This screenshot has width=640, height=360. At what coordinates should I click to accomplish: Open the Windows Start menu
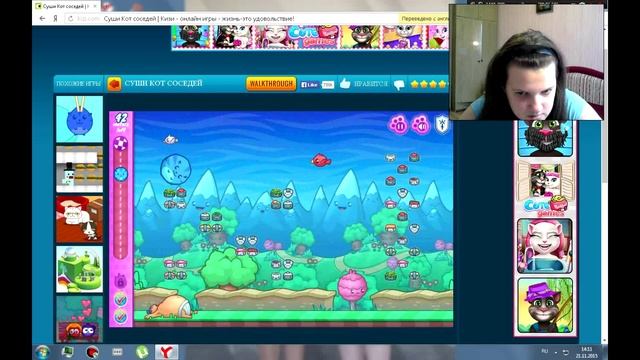(42, 351)
